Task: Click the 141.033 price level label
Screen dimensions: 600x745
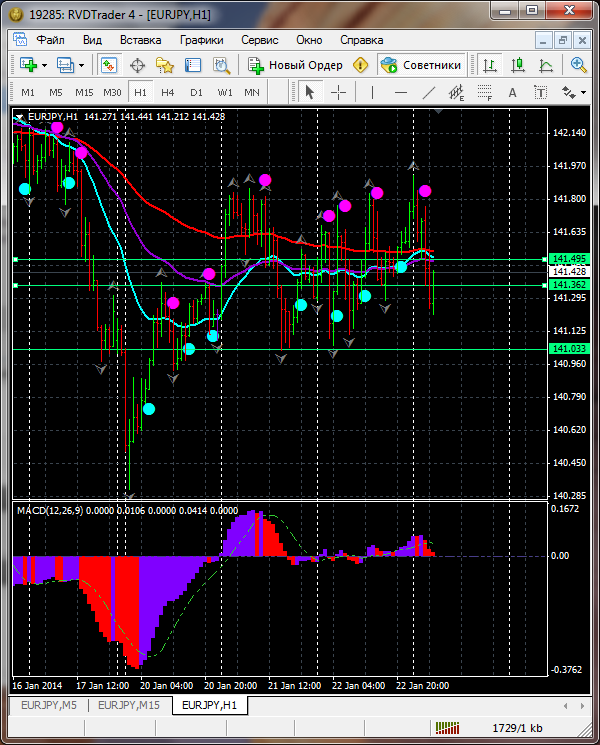Action: pos(568,348)
